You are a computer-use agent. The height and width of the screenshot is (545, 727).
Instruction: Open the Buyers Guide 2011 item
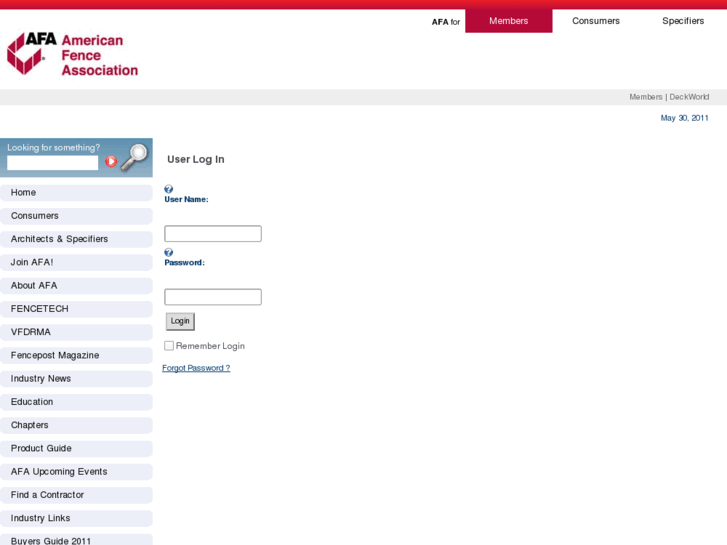tap(77, 540)
